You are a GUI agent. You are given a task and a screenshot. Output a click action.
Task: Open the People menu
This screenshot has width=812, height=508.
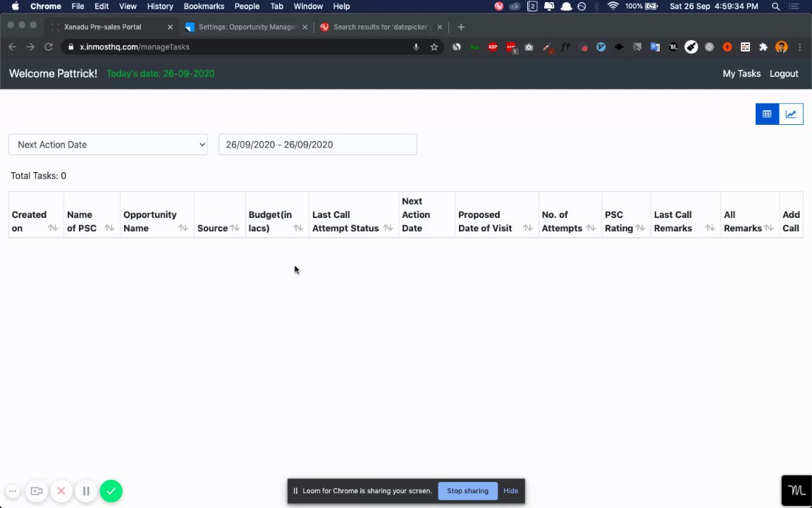[247, 6]
